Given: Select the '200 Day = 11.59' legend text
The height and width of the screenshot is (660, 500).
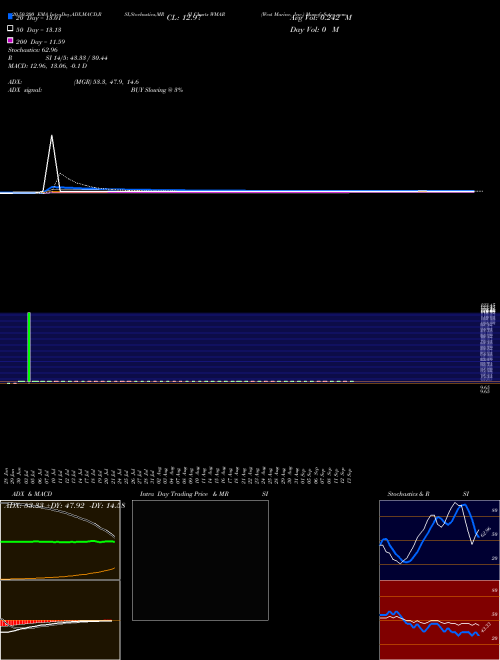Looking at the screenshot, I should [x=40, y=42].
